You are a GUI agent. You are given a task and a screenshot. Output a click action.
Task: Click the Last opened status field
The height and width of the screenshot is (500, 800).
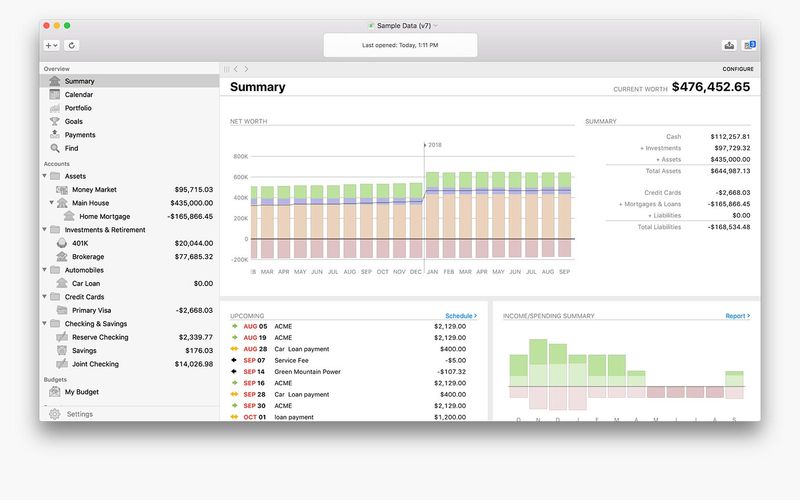click(401, 45)
